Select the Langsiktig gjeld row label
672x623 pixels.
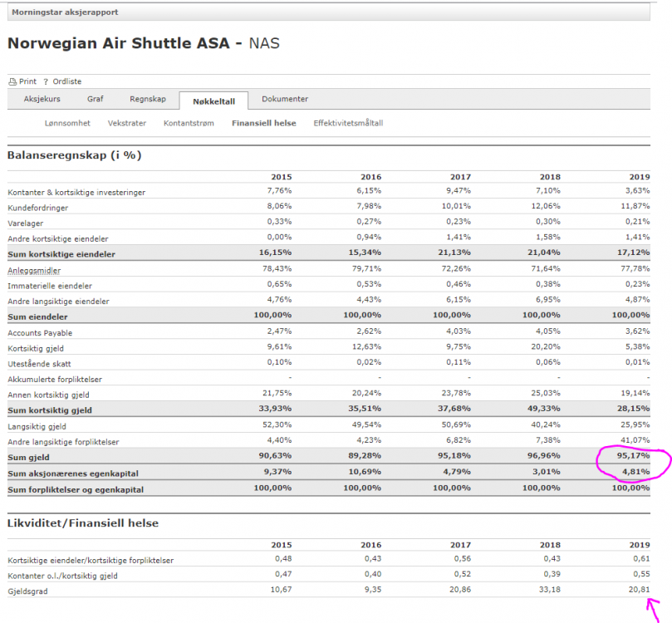tap(37, 427)
